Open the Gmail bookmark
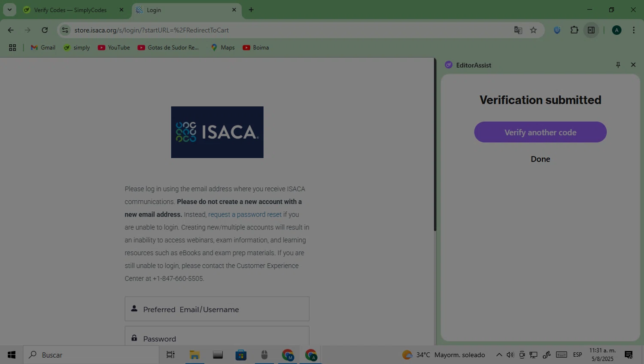 coord(43,48)
